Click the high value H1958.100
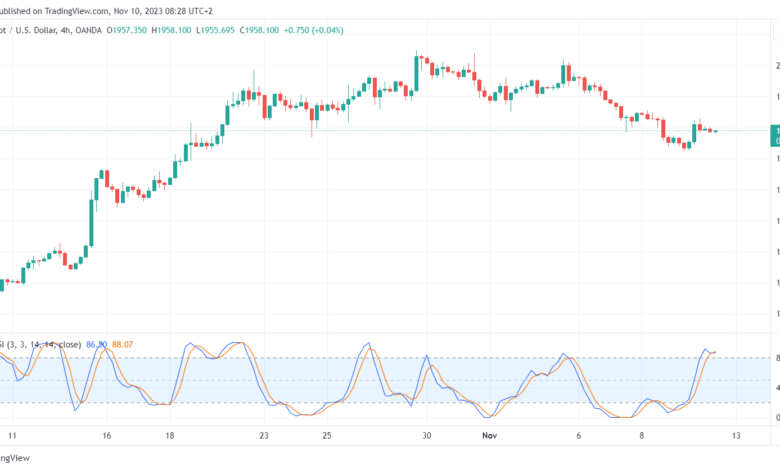The width and height of the screenshot is (780, 470). click(x=171, y=30)
